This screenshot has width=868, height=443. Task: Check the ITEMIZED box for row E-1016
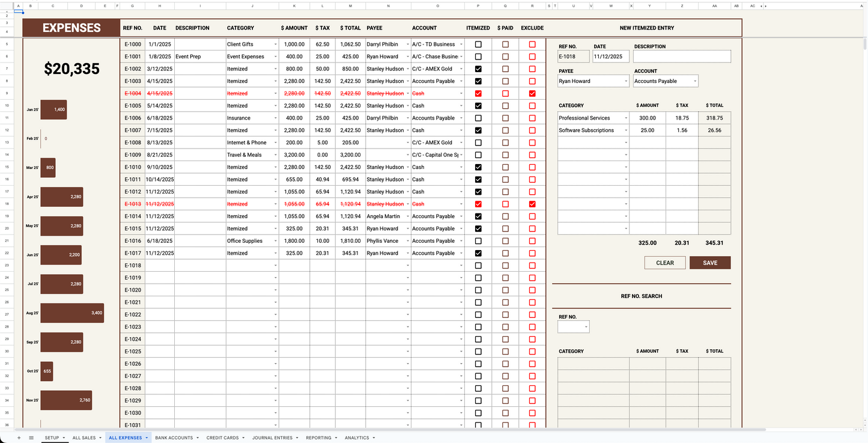pyautogui.click(x=478, y=240)
